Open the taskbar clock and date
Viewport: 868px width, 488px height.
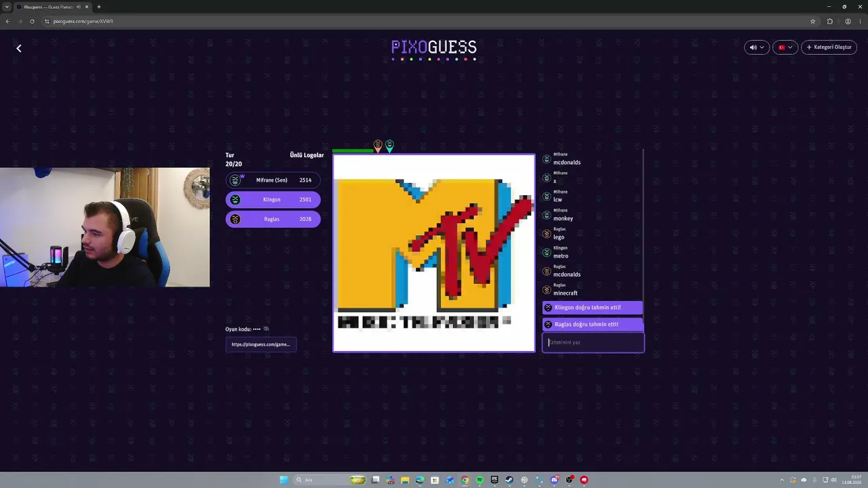(x=852, y=480)
